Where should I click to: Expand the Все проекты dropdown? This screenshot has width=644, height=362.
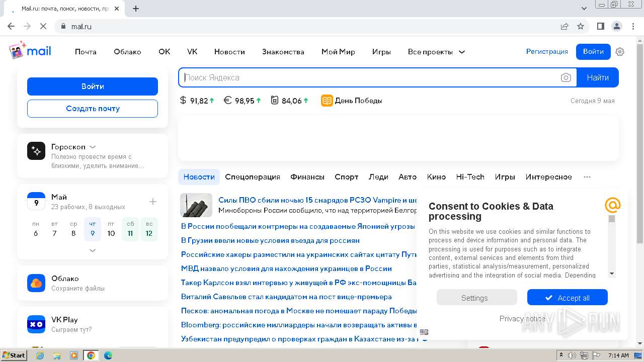tap(436, 52)
